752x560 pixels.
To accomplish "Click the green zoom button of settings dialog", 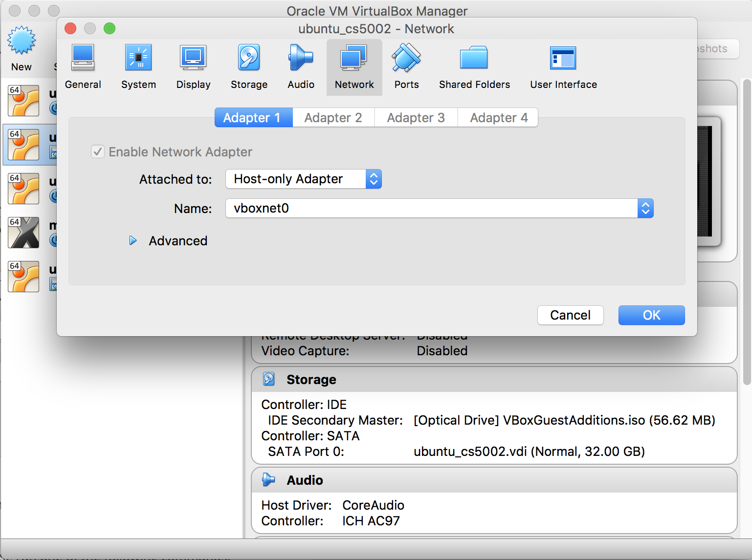I will [110, 28].
